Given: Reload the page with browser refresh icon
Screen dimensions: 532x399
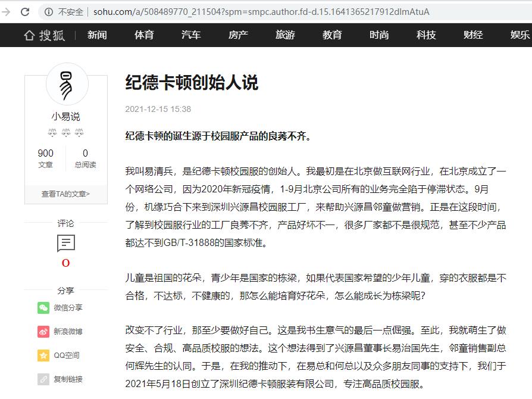Looking at the screenshot, I should pos(25,11).
